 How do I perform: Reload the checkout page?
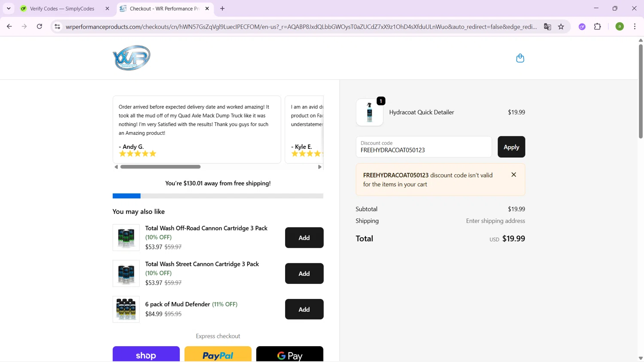39,27
